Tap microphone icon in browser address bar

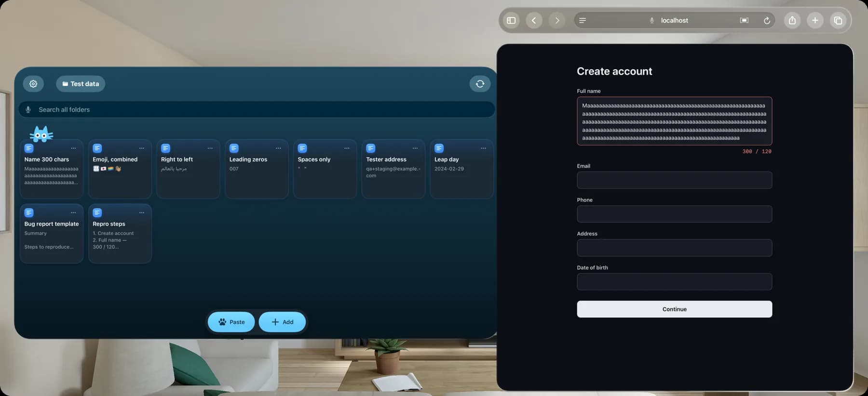(652, 20)
